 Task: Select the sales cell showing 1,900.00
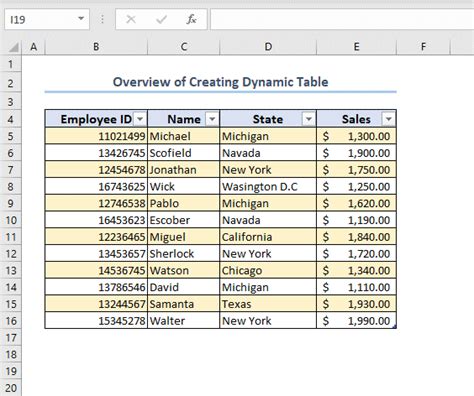[356, 153]
